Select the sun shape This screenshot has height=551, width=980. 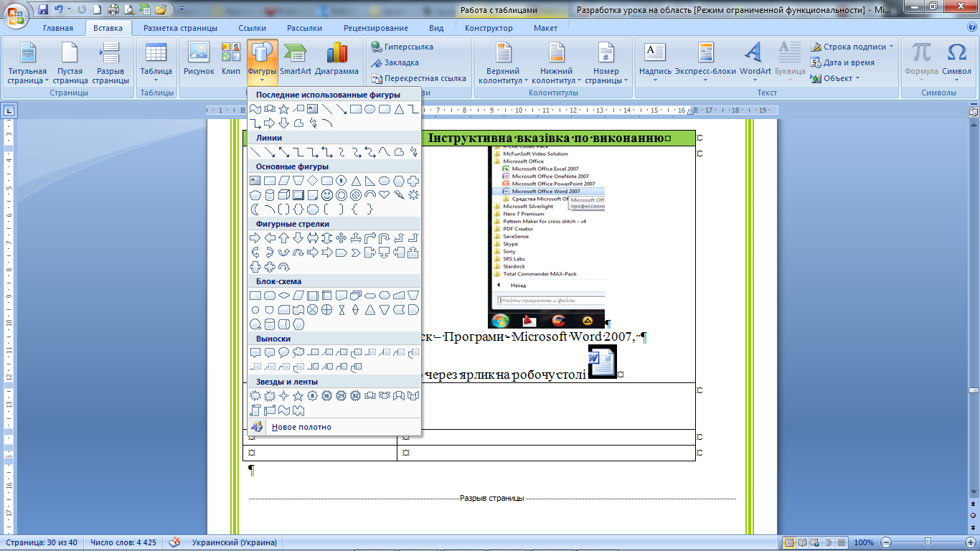pyautogui.click(x=413, y=195)
